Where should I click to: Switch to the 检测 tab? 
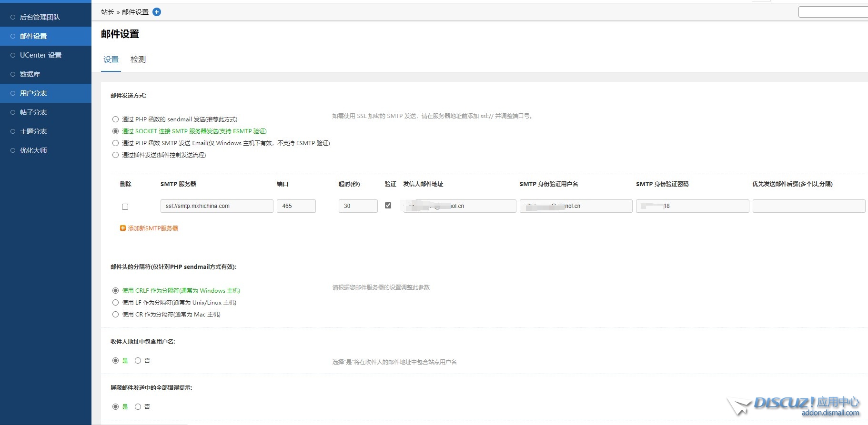(138, 59)
